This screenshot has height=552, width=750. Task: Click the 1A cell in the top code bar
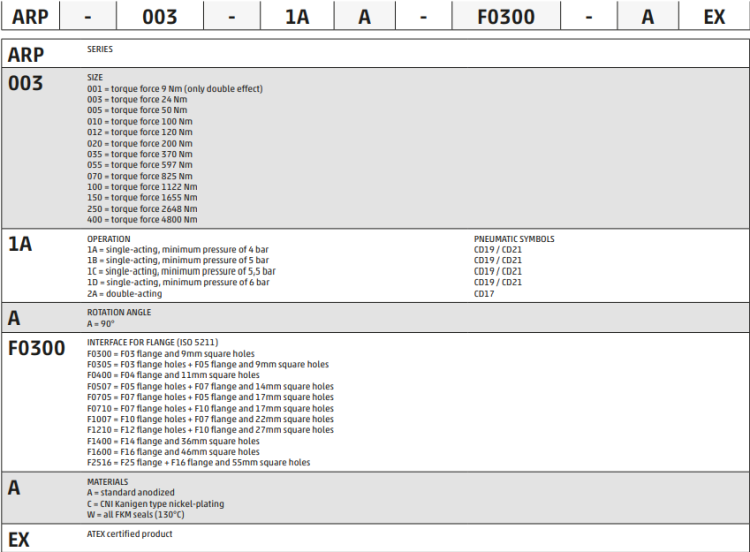(297, 16)
